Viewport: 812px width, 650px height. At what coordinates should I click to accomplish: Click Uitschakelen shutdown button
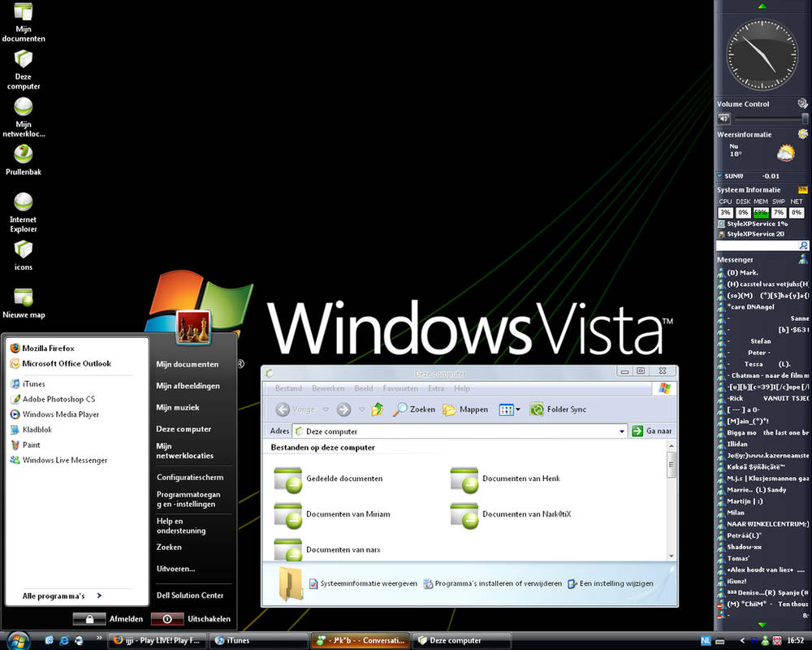191,619
